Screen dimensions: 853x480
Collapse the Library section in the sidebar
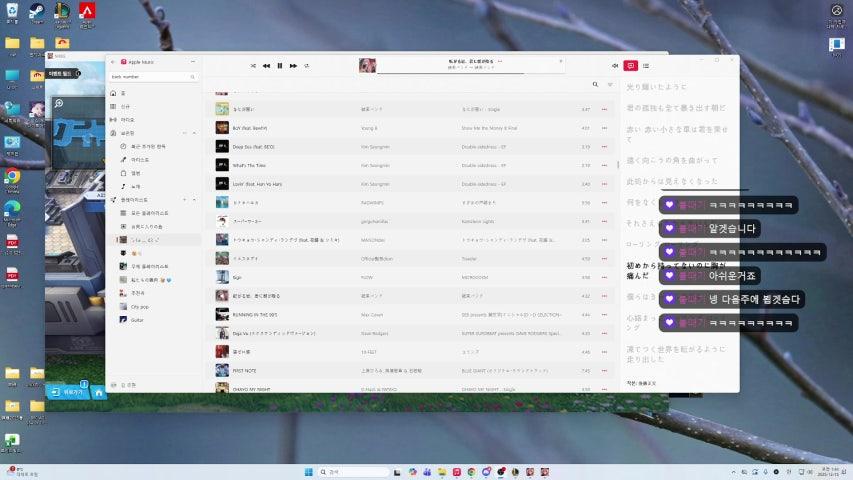(x=194, y=132)
